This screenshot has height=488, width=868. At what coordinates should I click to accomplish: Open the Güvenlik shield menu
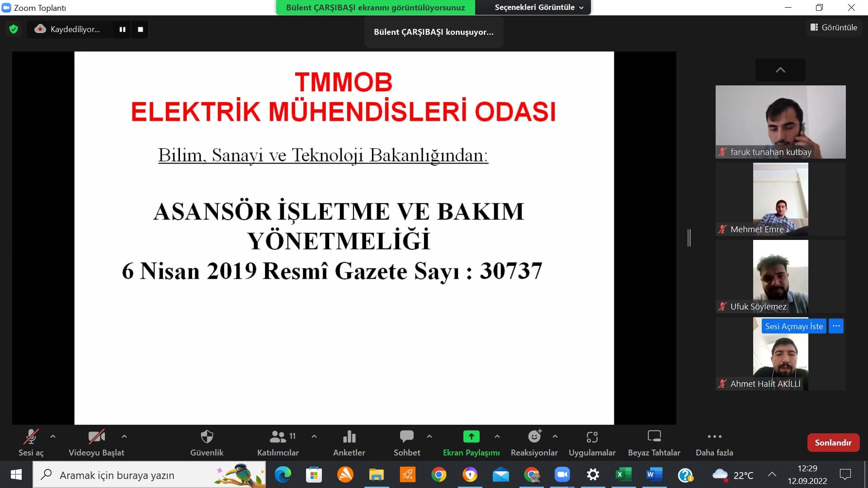point(207,443)
